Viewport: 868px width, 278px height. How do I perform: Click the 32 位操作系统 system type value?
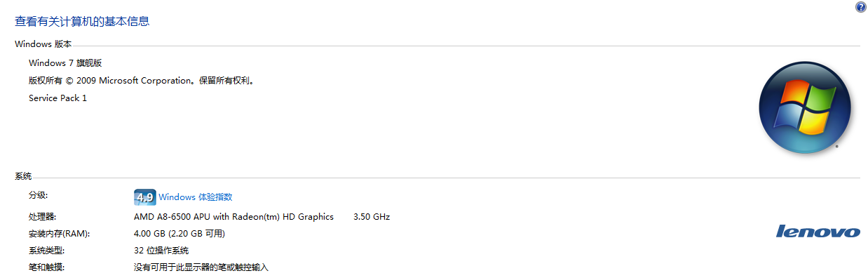[x=161, y=251]
